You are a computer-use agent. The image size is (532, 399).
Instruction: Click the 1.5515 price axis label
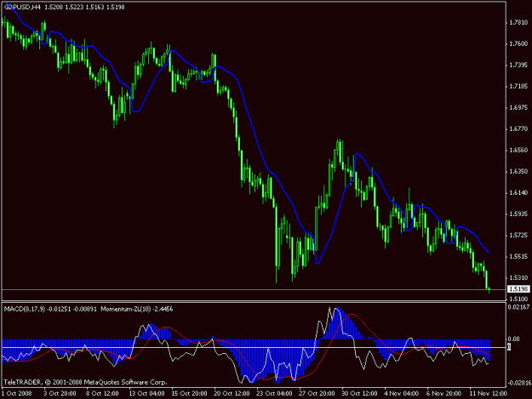click(x=518, y=257)
